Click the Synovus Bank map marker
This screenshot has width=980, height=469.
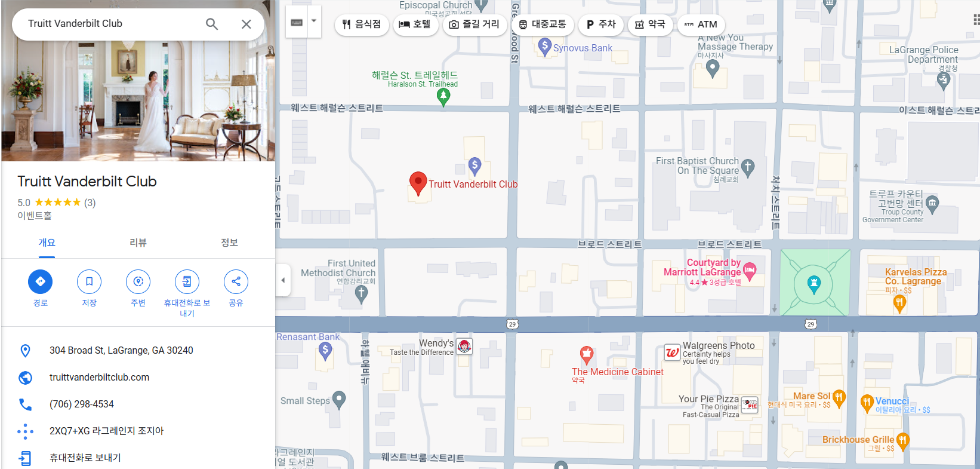tap(544, 47)
